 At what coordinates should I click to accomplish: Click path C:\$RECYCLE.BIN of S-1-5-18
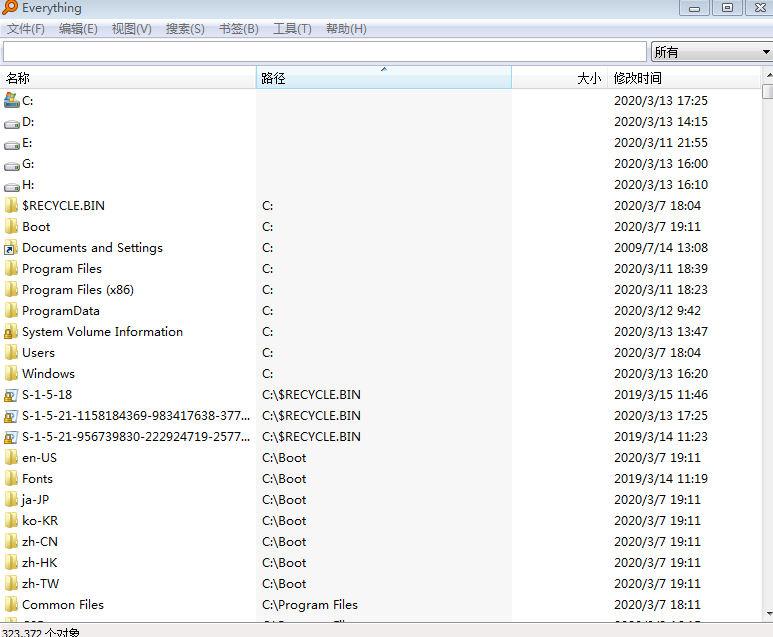(311, 395)
